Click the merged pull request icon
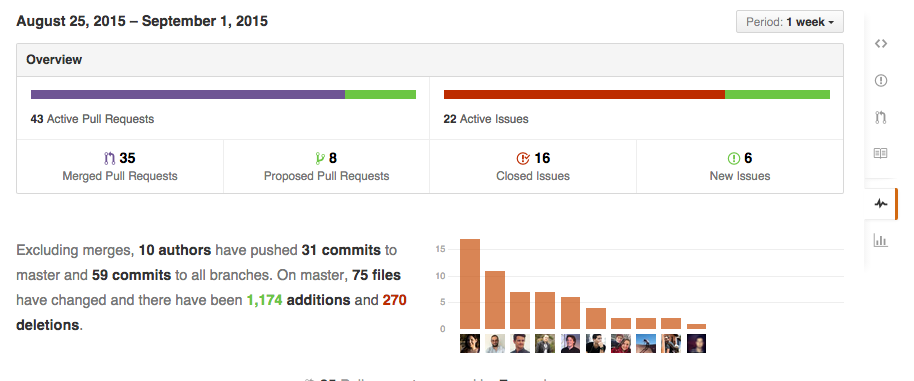The height and width of the screenshot is (381, 914). pos(110,158)
